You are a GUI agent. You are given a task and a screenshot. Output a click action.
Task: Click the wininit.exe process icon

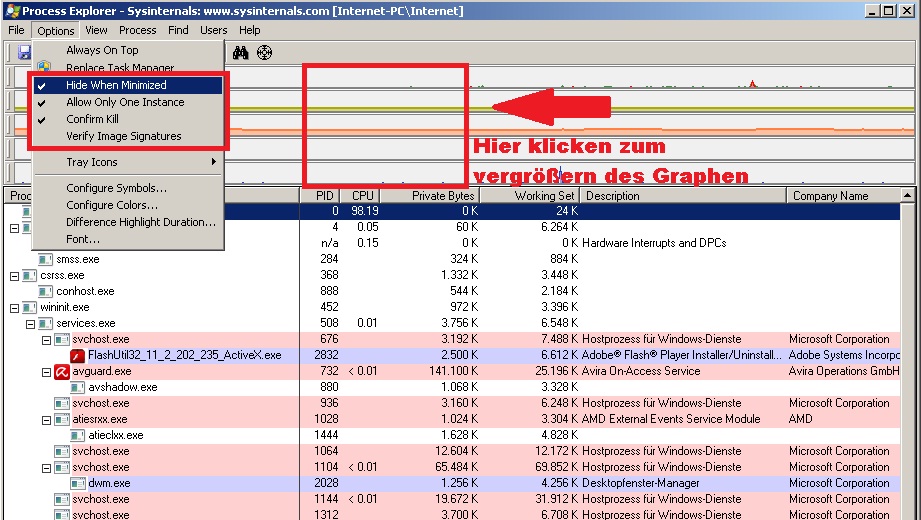click(29, 307)
